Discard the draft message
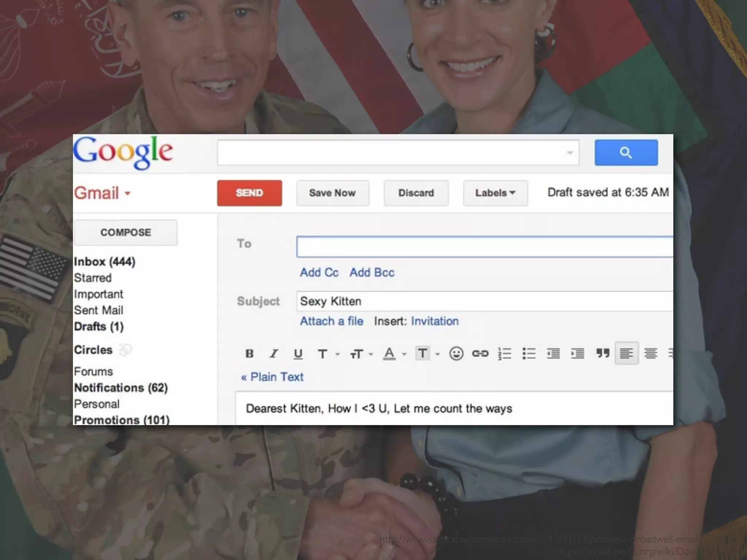747x560 pixels. 416,193
